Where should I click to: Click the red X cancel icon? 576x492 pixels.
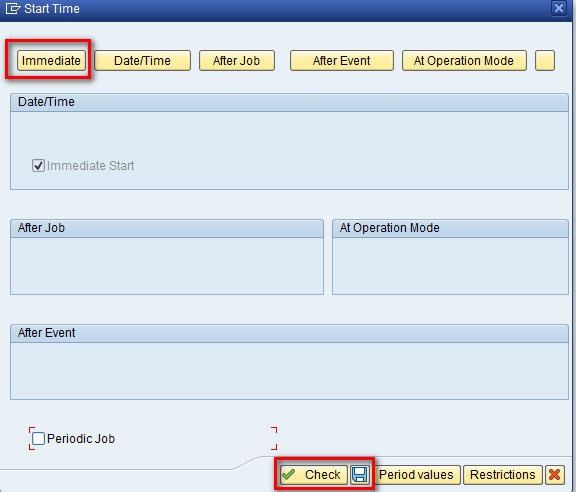[554, 475]
